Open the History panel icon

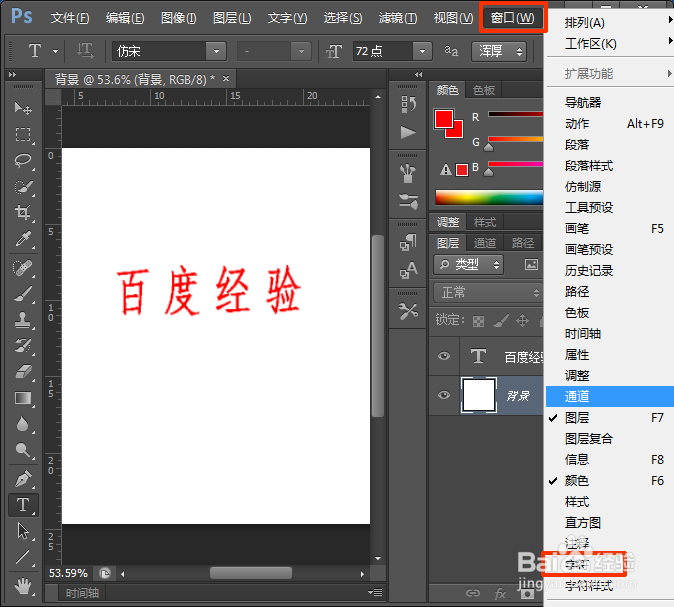(x=408, y=104)
